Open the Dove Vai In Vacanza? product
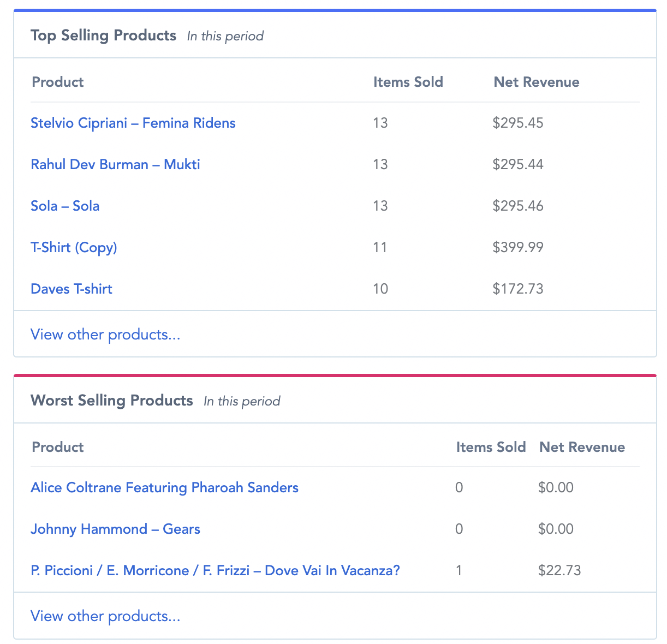This screenshot has width=667, height=644. 215,570
